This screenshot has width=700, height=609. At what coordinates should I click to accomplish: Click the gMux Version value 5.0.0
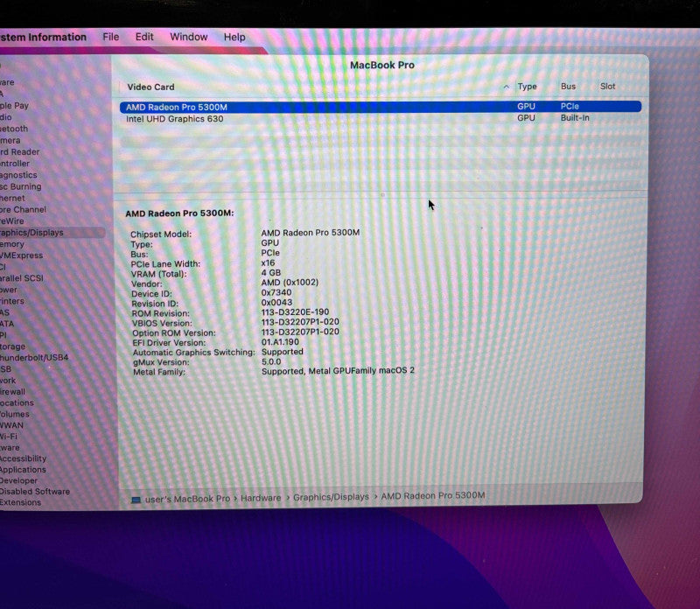(271, 361)
